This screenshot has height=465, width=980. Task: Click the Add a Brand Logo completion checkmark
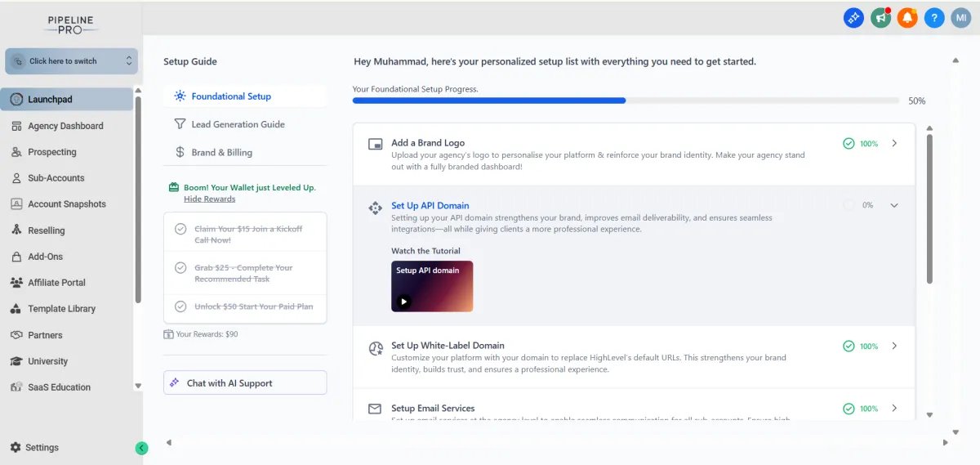pos(849,143)
